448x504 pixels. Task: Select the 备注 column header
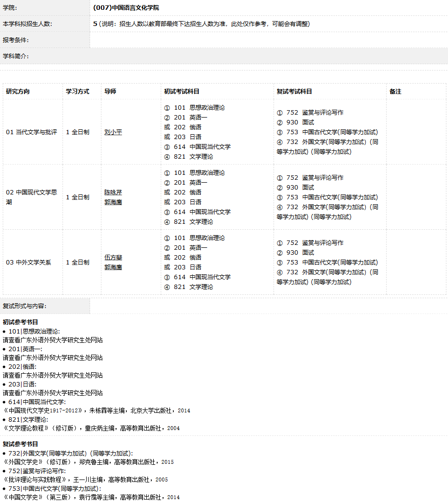point(395,92)
